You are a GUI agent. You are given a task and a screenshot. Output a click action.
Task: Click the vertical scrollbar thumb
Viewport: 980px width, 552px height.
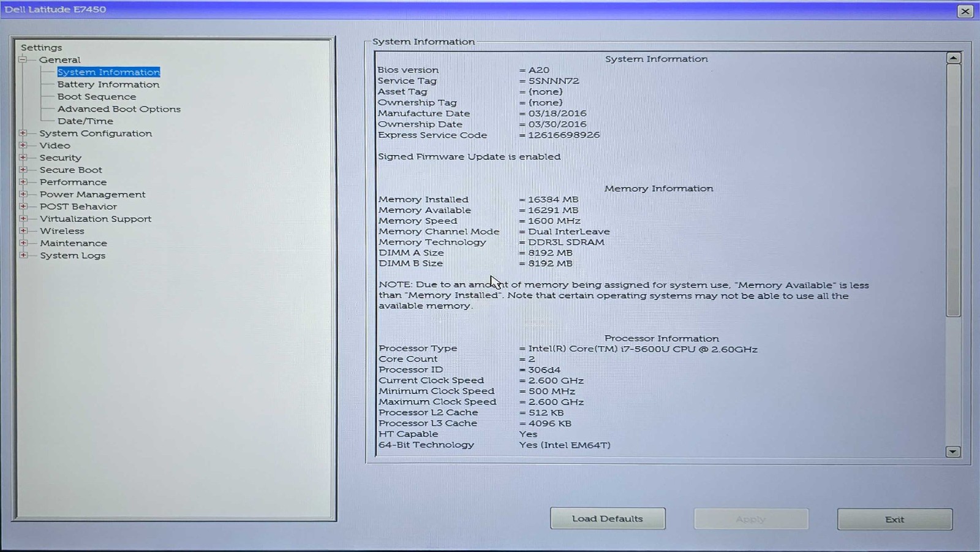pos(953,191)
